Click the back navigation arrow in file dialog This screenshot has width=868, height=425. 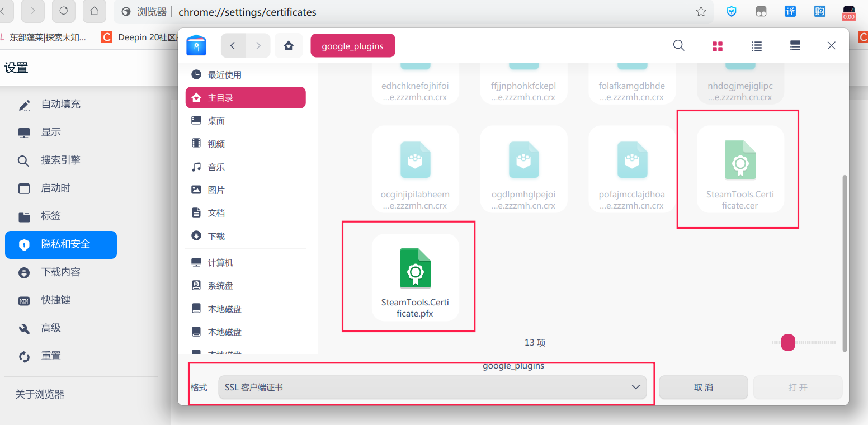click(x=233, y=45)
